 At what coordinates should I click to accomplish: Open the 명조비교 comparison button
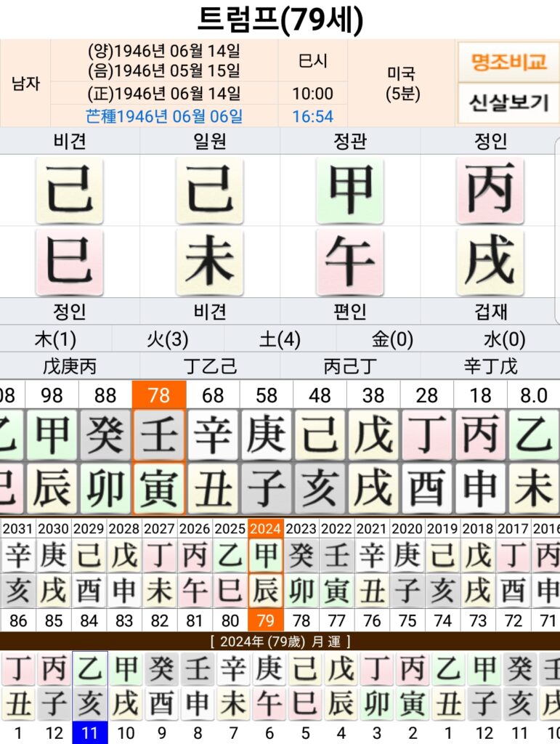[508, 62]
